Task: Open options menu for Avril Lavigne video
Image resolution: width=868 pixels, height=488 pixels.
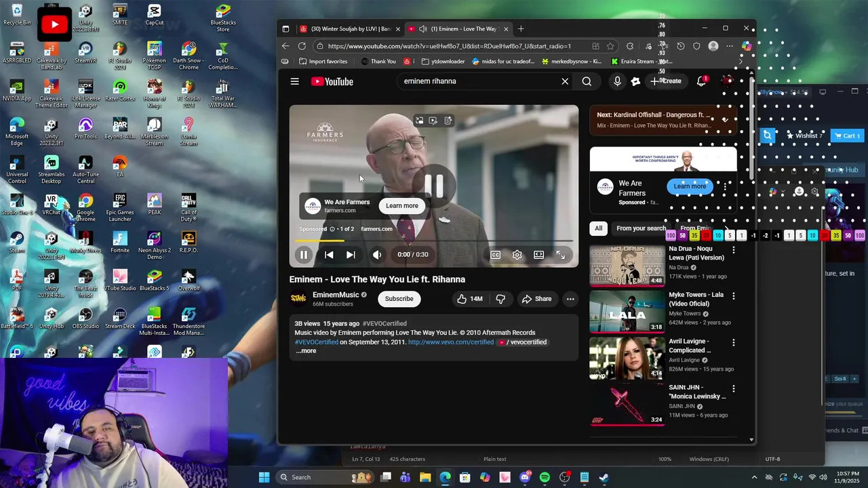Action: coord(733,343)
